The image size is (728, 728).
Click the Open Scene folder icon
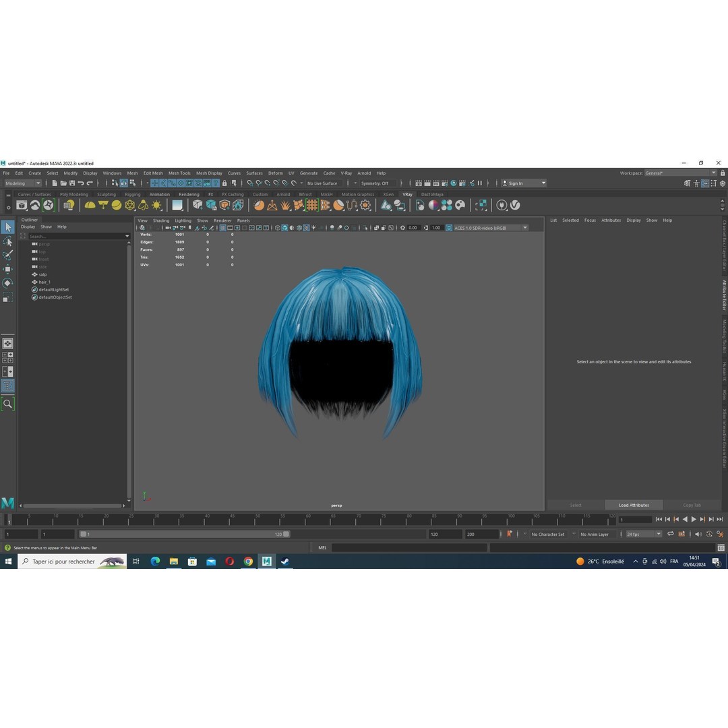(63, 183)
